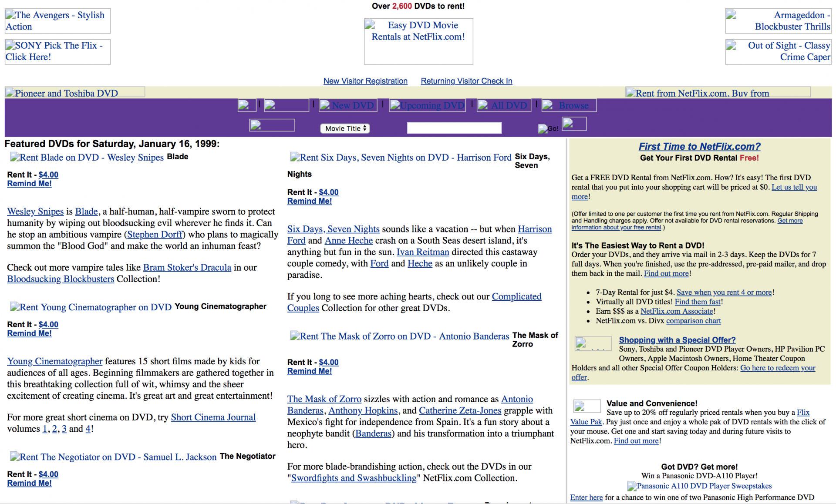Image resolution: width=836 pixels, height=504 pixels.
Task: Click the Go! search button
Action: [x=549, y=129]
